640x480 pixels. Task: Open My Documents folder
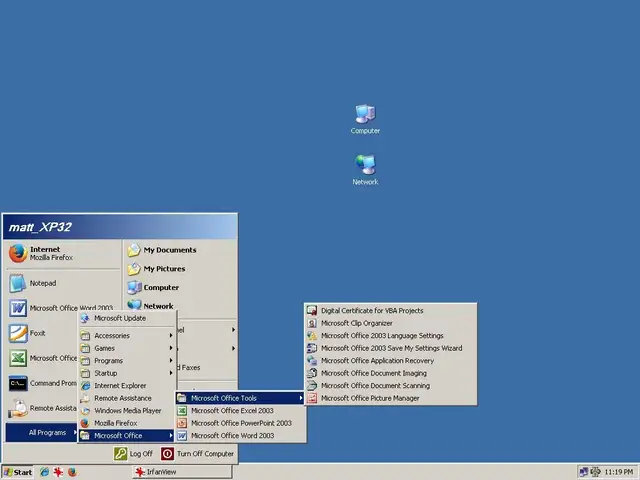(x=162, y=250)
